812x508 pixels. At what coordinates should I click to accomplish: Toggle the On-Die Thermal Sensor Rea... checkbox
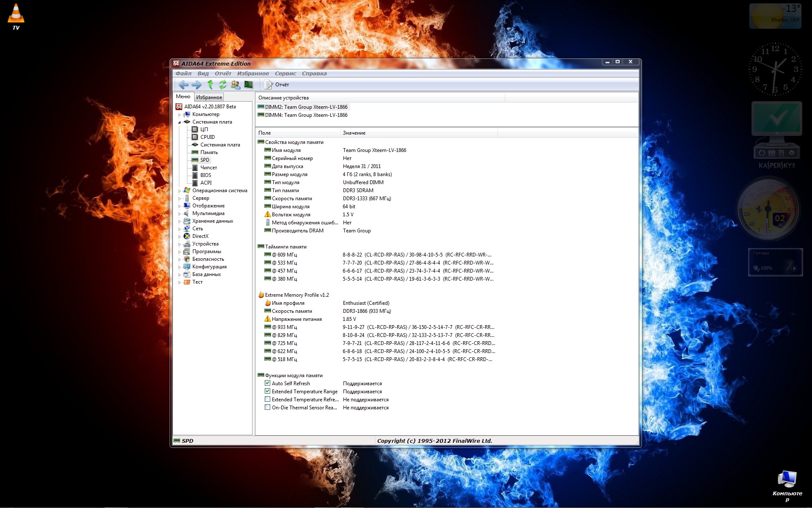click(267, 407)
